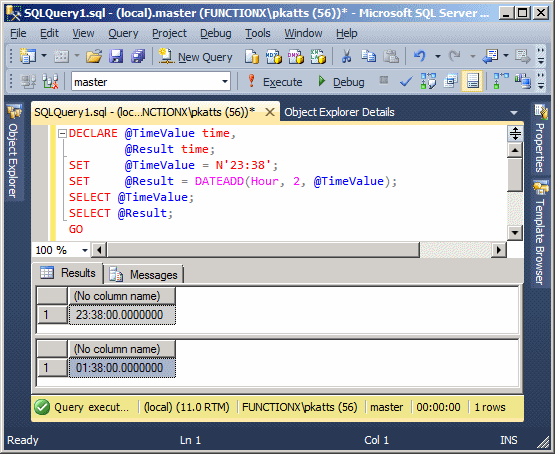
Task: Click the Undo arrow icon
Action: 420,56
